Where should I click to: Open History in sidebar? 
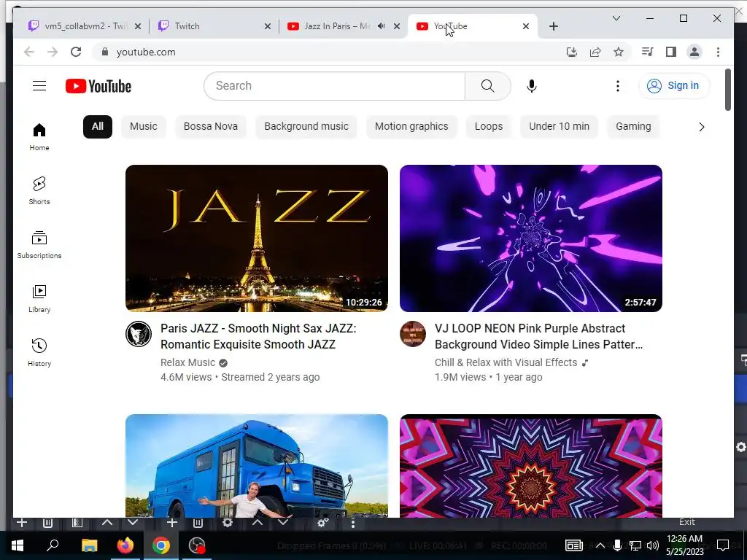[39, 352]
